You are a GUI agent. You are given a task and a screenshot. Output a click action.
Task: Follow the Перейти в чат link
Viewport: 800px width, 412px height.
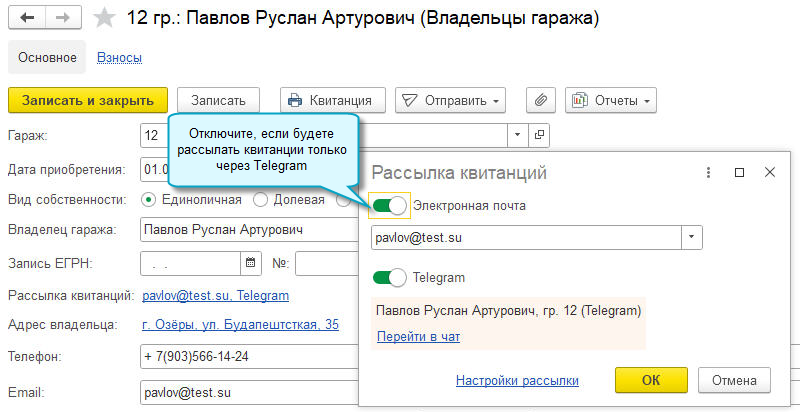click(418, 337)
